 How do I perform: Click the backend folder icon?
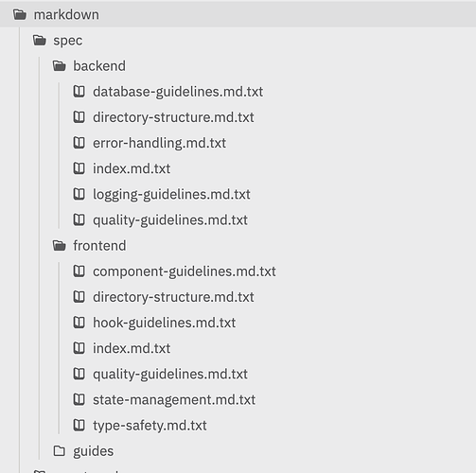click(x=59, y=66)
